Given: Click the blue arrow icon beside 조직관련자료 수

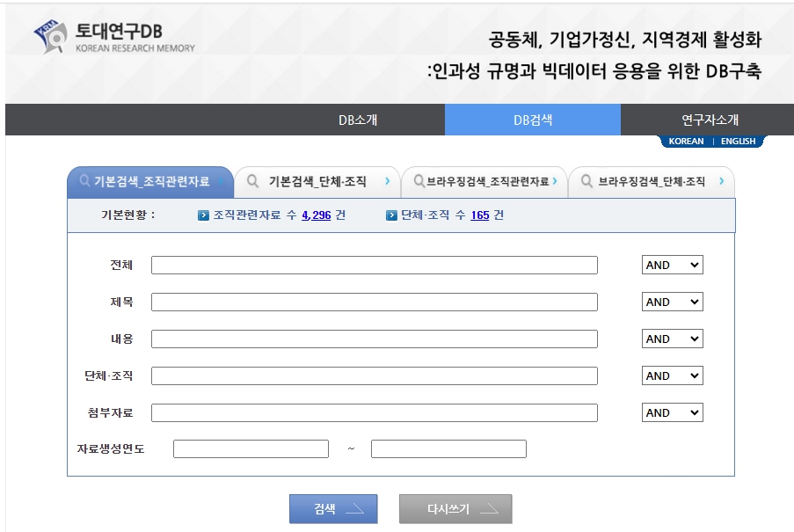Looking at the screenshot, I should click(203, 215).
